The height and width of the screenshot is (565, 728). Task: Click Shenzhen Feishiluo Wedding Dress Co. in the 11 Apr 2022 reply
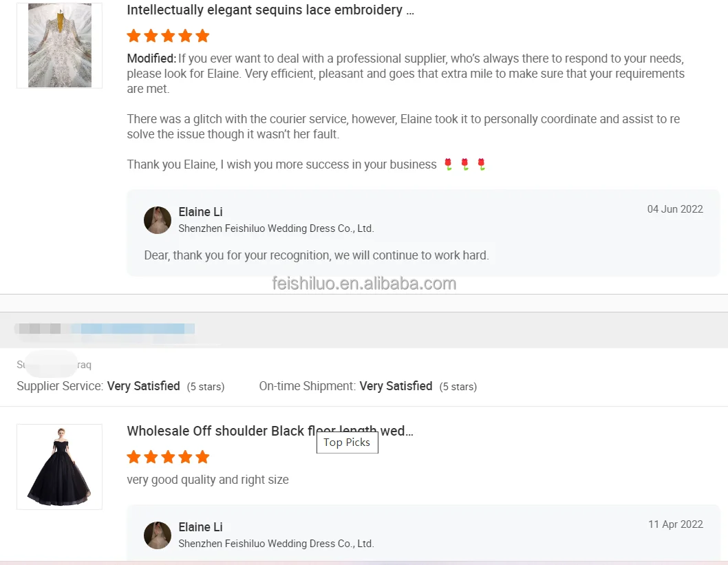276,544
